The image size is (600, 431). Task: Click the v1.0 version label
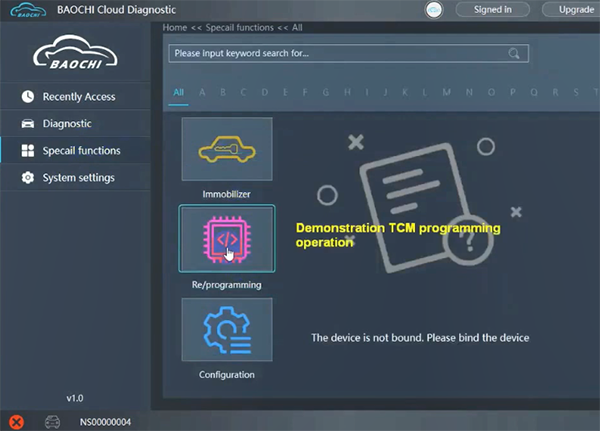[x=75, y=398]
